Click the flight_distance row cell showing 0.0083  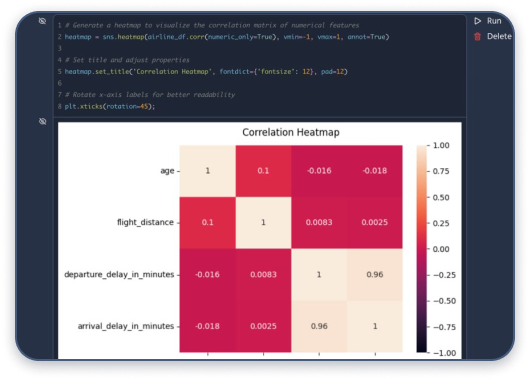[x=319, y=222]
